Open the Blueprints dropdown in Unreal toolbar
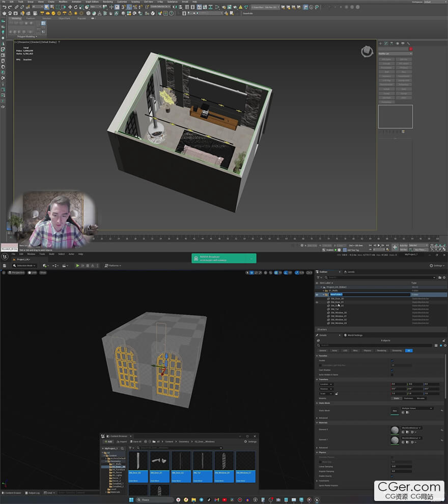Screen dimensions: 448x504 pyautogui.click(x=55, y=266)
